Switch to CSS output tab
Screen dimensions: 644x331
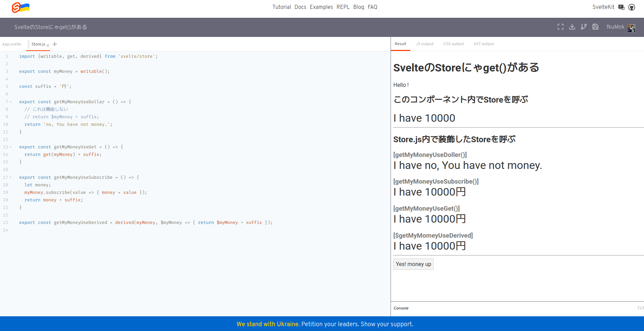pos(454,44)
